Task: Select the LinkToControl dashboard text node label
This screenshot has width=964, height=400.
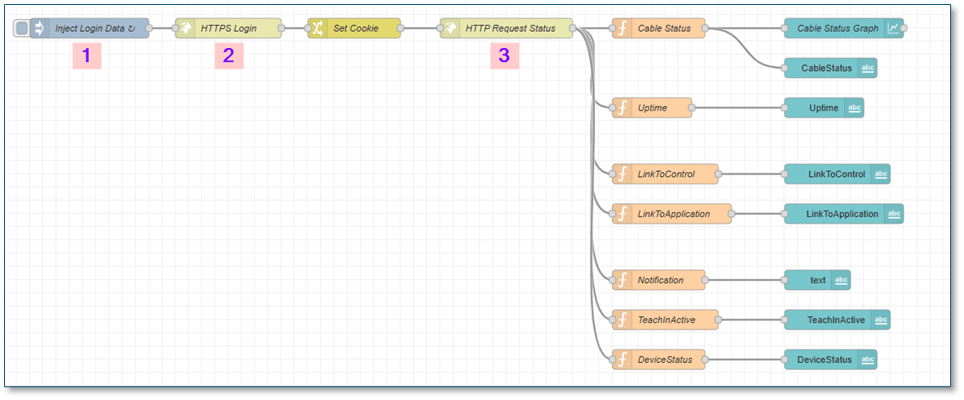Action: click(837, 175)
